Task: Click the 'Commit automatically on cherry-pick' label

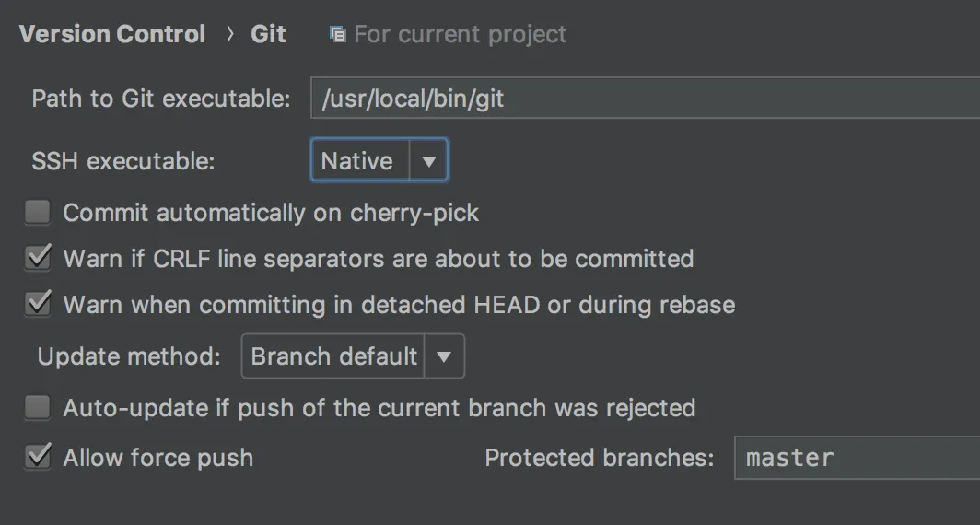Action: click(271, 213)
